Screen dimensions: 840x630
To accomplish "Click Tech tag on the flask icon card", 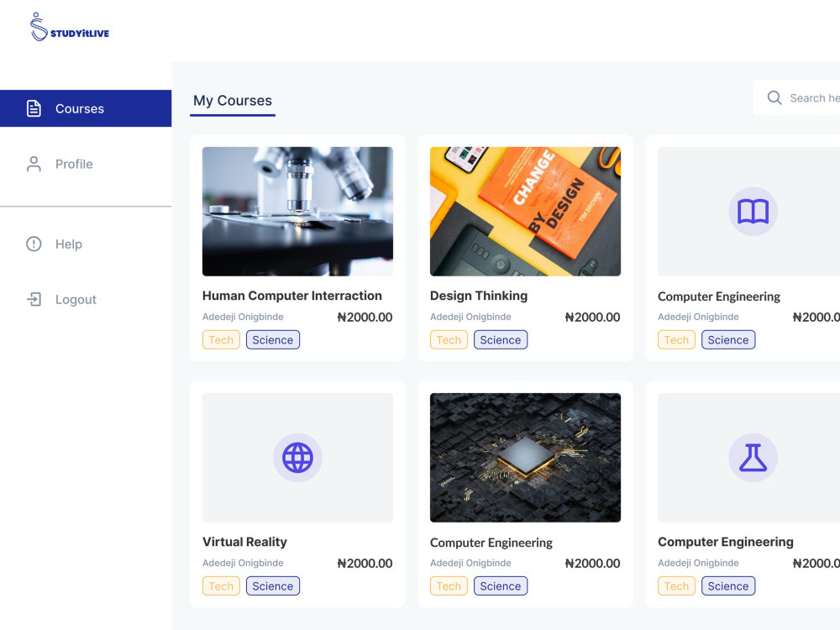I will [676, 585].
